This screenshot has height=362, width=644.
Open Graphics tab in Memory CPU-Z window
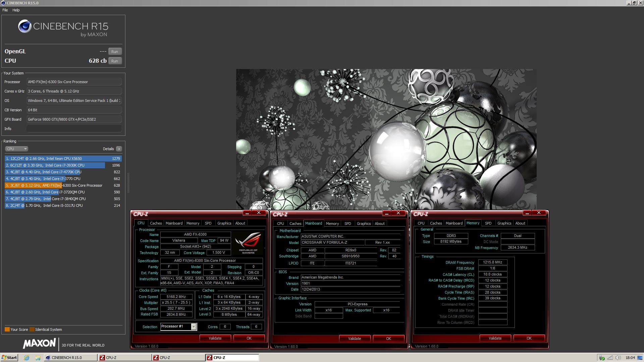pyautogui.click(x=504, y=223)
